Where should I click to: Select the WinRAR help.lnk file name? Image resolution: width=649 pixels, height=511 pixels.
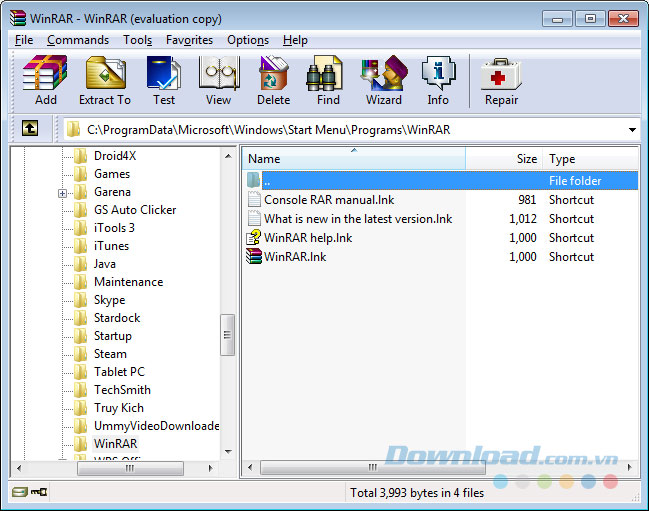[x=308, y=238]
